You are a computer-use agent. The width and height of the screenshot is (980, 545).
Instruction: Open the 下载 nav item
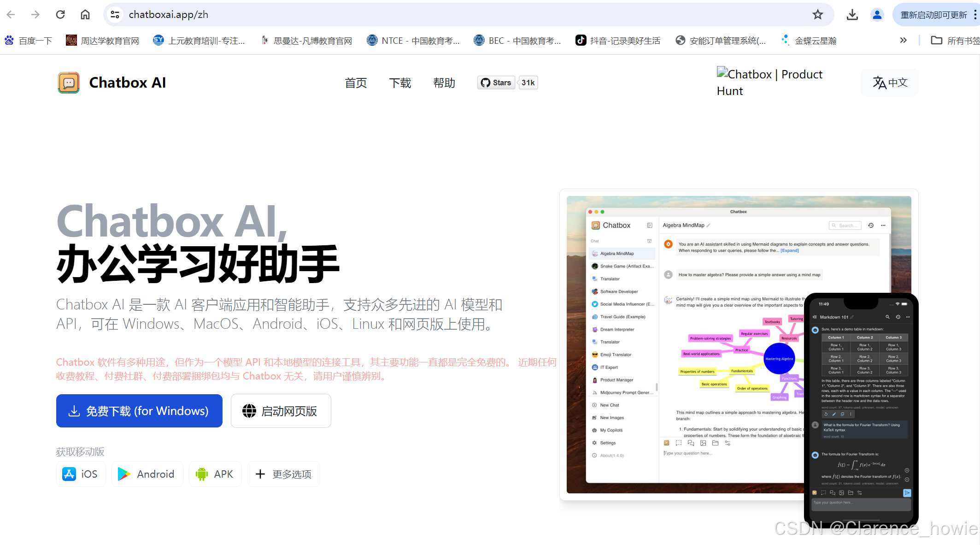(400, 83)
